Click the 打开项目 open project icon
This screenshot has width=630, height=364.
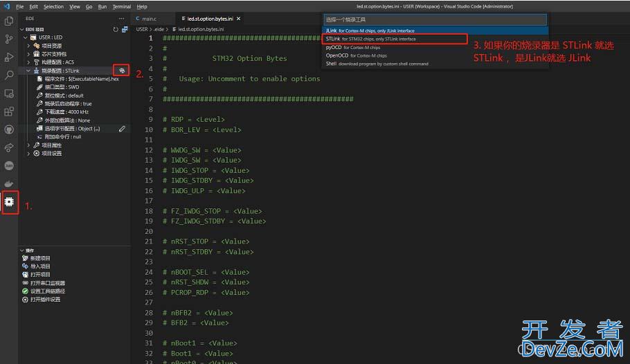tap(25, 275)
